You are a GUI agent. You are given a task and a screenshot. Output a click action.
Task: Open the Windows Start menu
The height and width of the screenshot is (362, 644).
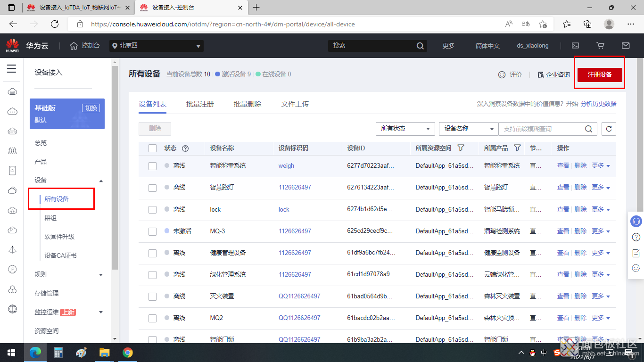(x=11, y=353)
